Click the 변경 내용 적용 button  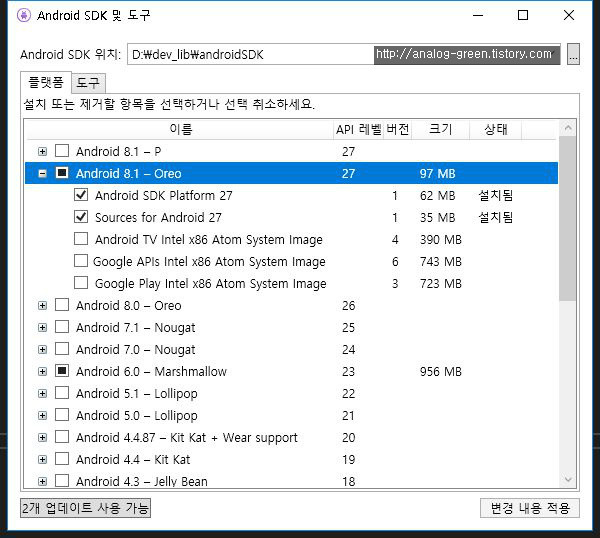(530, 508)
